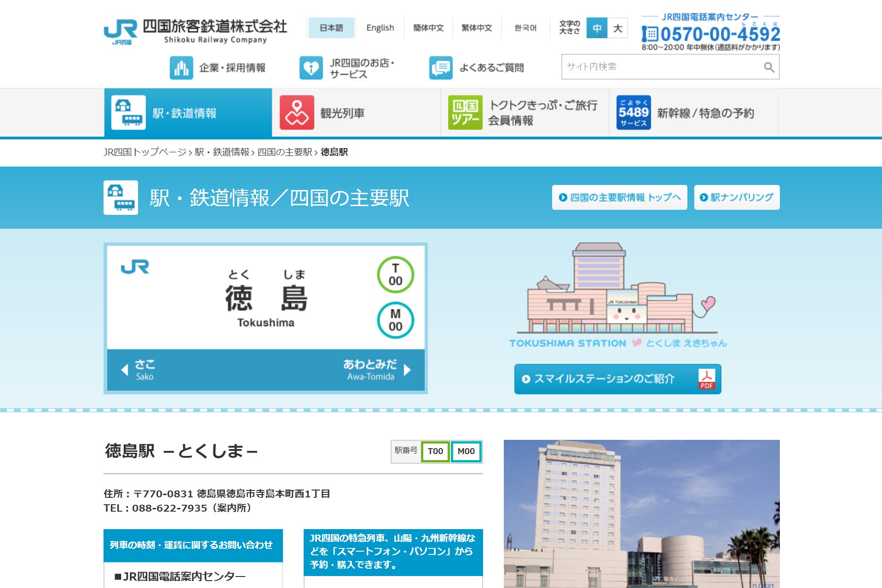This screenshot has height=588, width=882.
Task: Click JR四国の特急列車 予約・購入 info box
Action: coord(393,552)
